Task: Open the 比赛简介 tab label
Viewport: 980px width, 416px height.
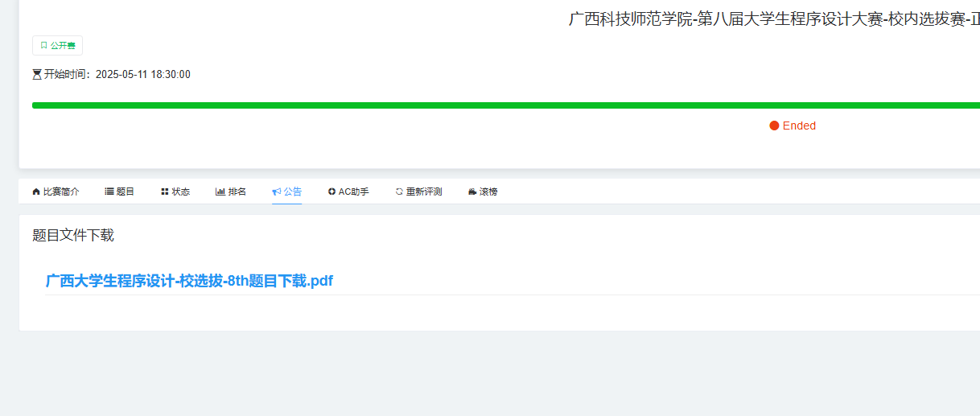Action: point(61,192)
